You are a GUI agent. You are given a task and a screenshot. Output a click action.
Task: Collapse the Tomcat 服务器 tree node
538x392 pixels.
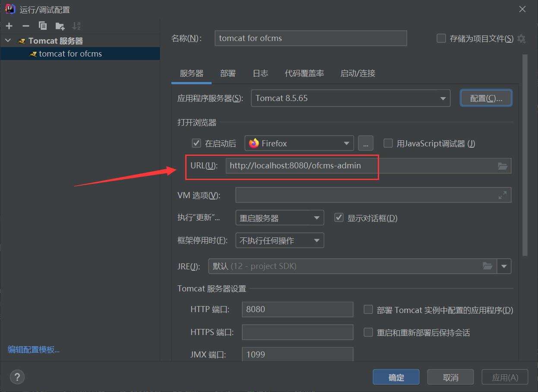pyautogui.click(x=8, y=41)
